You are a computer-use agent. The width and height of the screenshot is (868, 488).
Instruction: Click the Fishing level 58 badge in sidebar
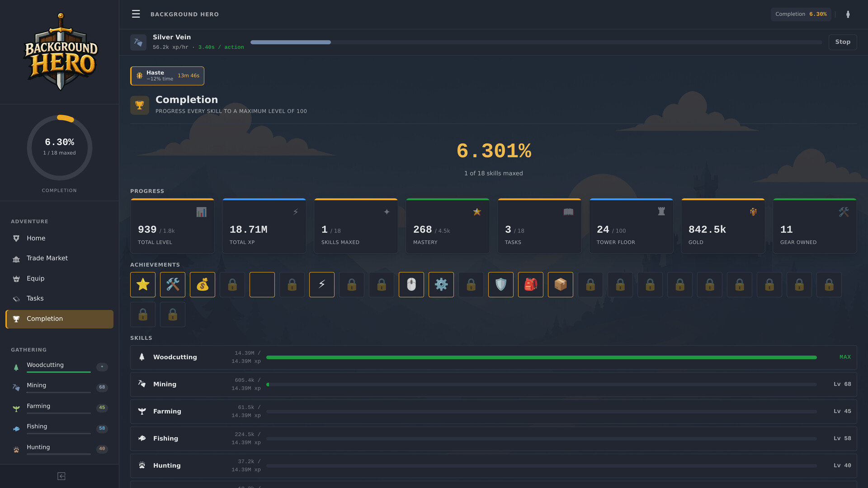tap(102, 428)
